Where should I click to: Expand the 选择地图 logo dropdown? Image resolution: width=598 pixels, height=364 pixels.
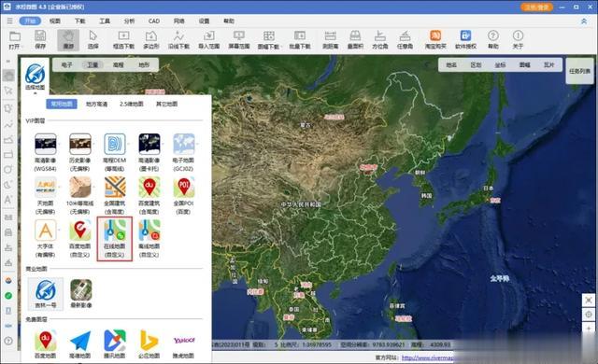pos(36,77)
